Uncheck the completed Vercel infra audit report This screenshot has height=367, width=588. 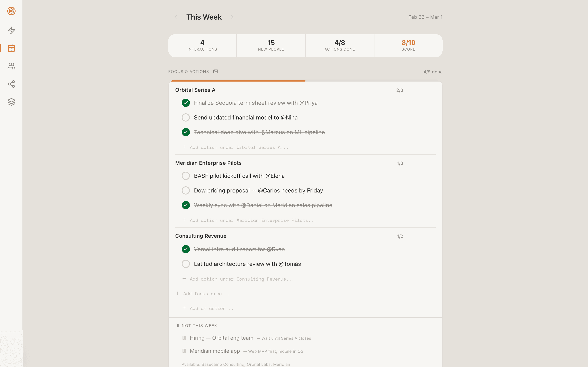186,249
